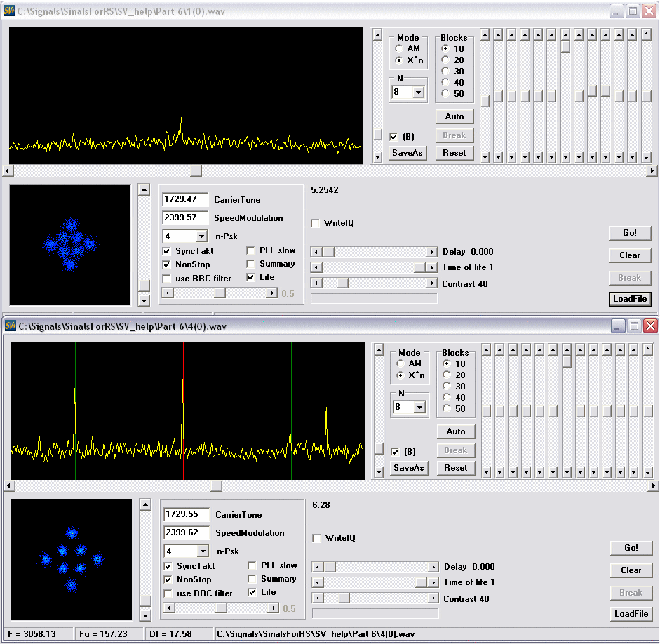Click the Contrast slider's right arrow in the 4(0).wav window
Viewport: 660px width, 644px height.
(433, 598)
